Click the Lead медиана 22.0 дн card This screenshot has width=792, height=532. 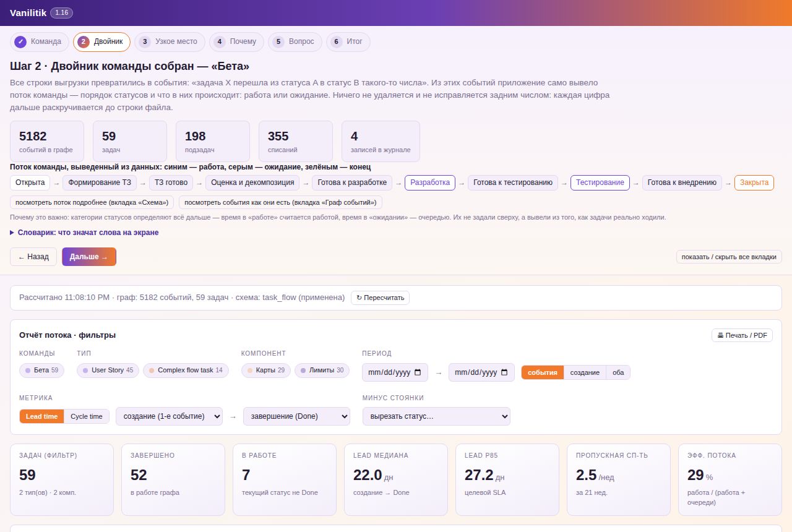coord(396,479)
